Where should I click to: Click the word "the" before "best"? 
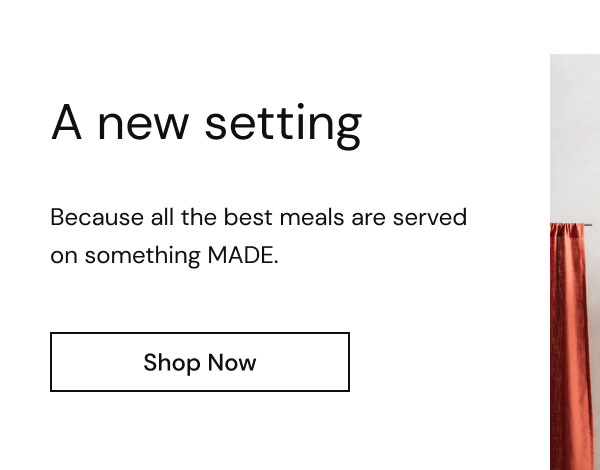(199, 217)
